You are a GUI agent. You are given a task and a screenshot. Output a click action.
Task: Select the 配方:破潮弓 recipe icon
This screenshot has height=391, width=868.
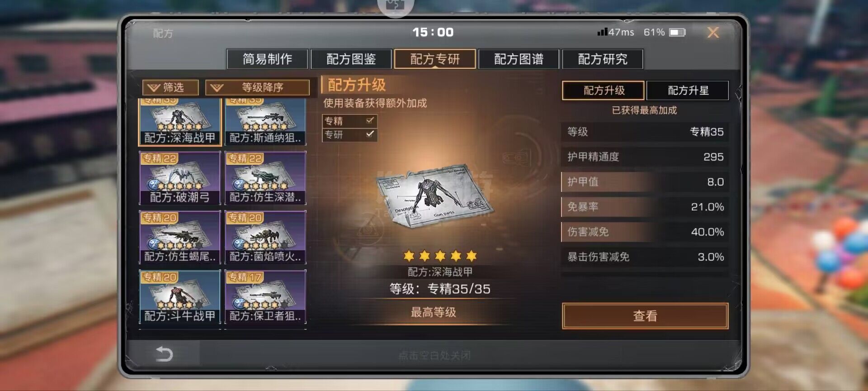pos(179,178)
